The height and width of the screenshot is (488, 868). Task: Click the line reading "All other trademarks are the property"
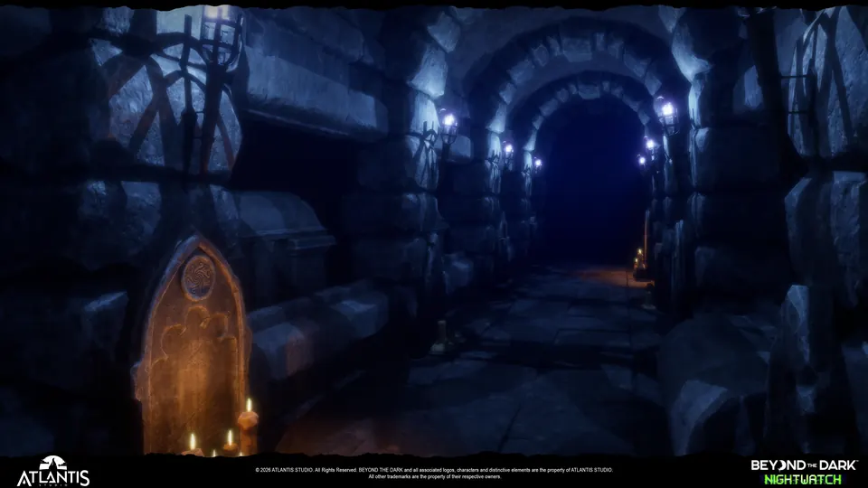[435, 476]
